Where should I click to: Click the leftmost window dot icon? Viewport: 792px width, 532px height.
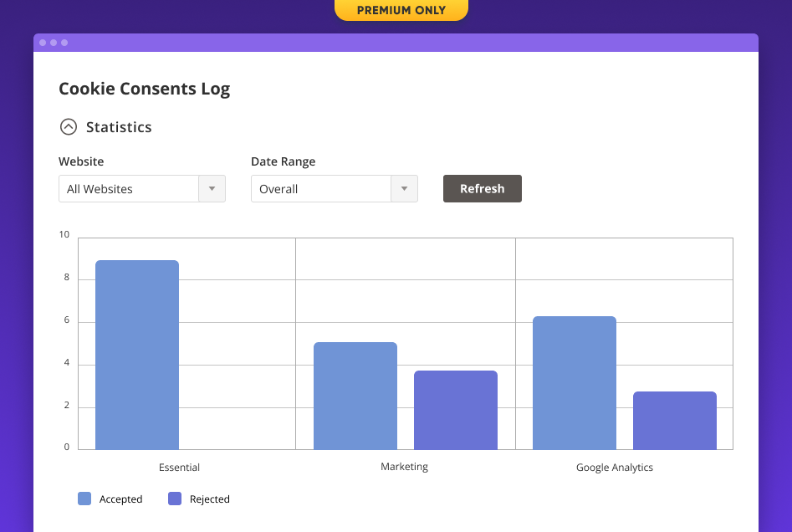[x=44, y=42]
